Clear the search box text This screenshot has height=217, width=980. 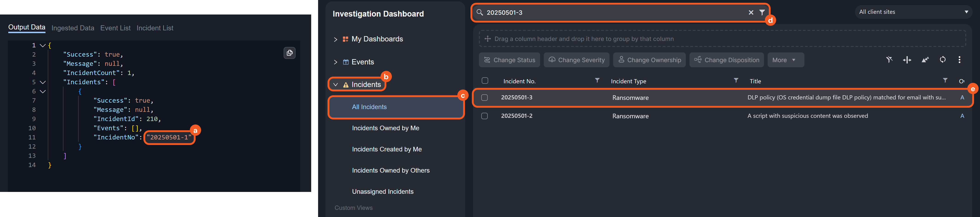pyautogui.click(x=751, y=13)
